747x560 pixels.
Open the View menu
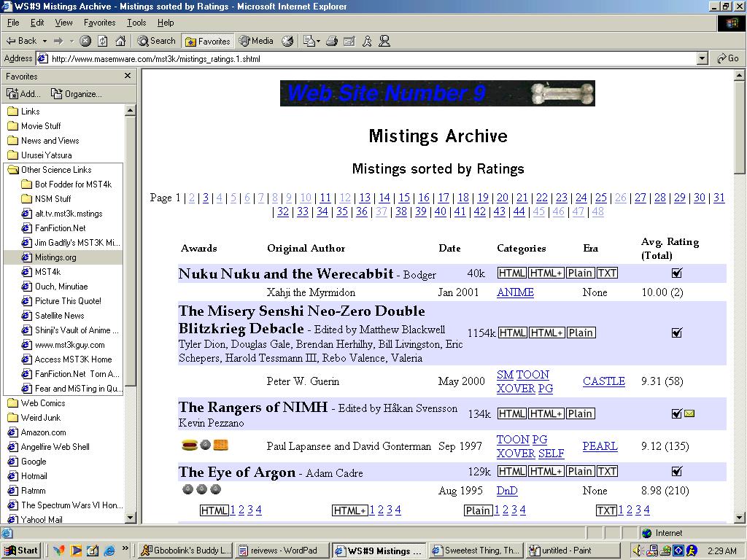coord(63,23)
